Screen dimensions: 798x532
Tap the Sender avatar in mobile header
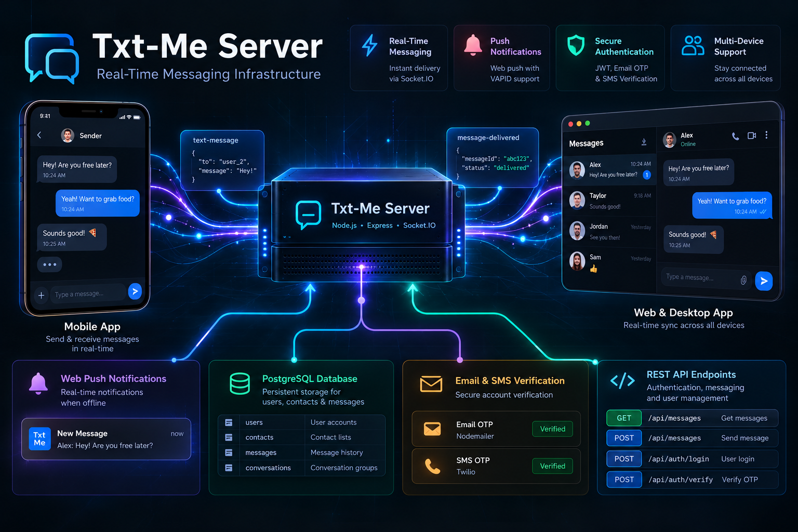[x=68, y=136]
